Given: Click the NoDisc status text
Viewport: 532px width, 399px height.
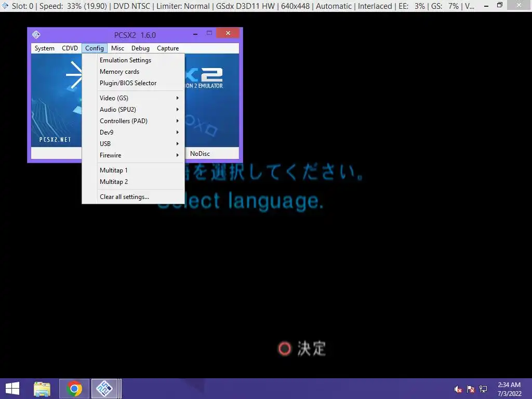Looking at the screenshot, I should 200,154.
